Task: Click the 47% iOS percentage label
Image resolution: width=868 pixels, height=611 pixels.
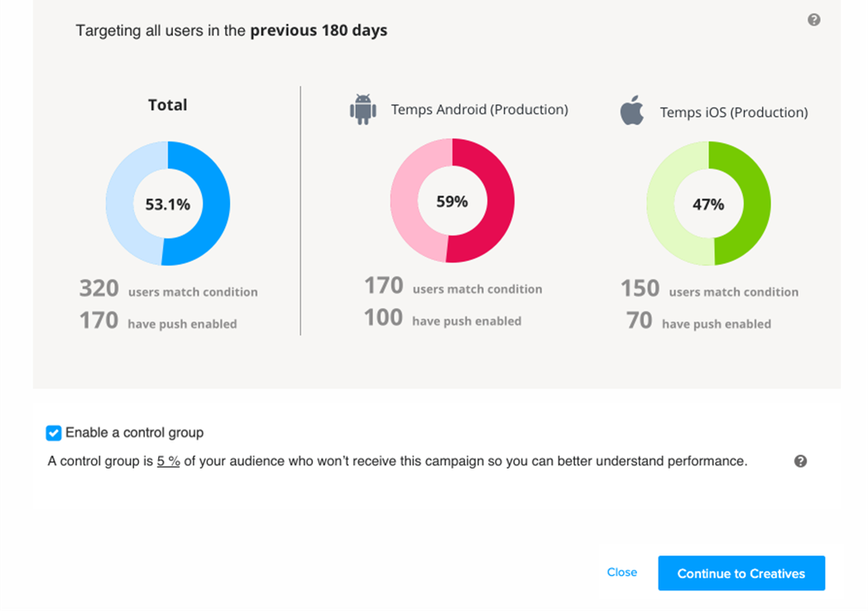Action: pyautogui.click(x=708, y=204)
